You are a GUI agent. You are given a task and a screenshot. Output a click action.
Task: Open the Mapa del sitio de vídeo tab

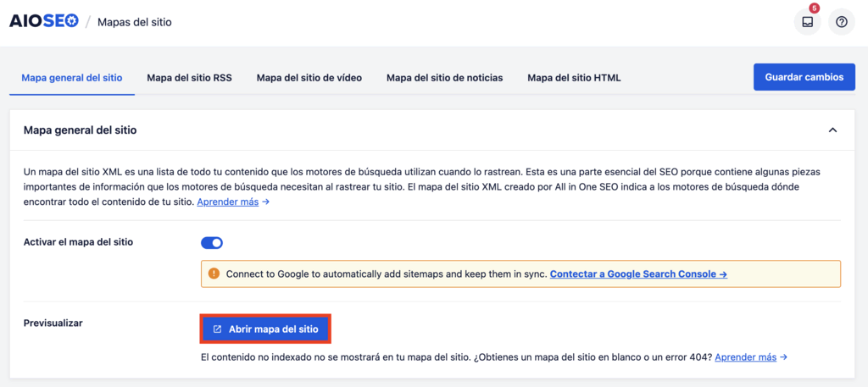pos(309,78)
